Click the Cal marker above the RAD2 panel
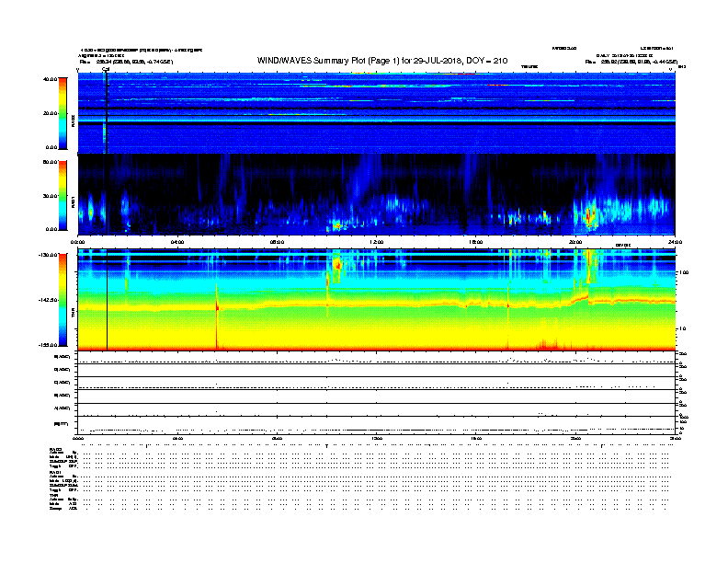This screenshot has height=563, width=728. pos(106,70)
